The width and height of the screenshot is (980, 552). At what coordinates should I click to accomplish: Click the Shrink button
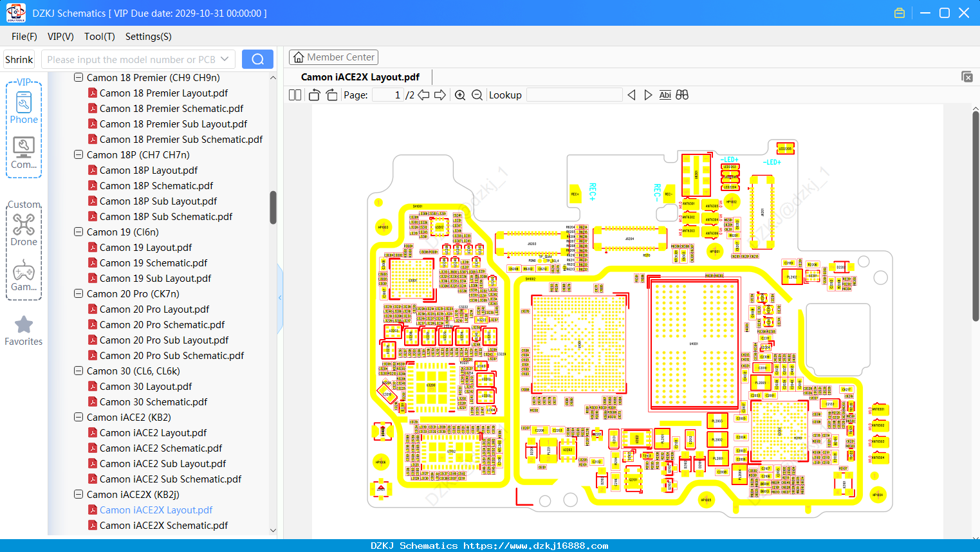19,59
